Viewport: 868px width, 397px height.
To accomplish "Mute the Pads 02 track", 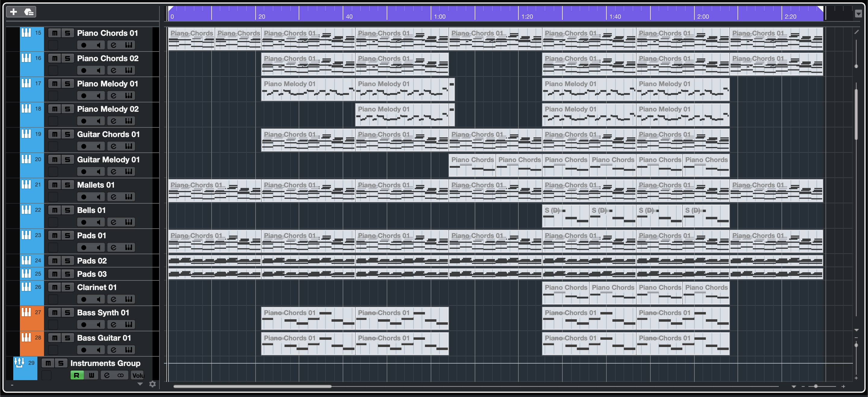I will [55, 261].
